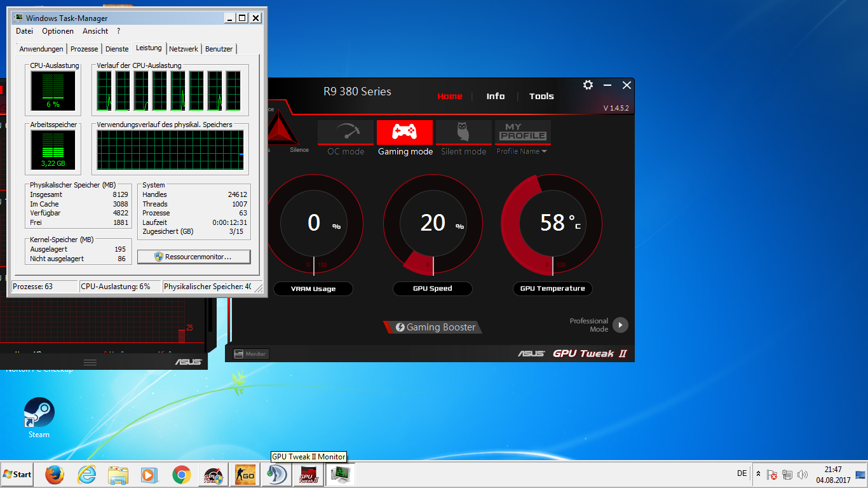The height and width of the screenshot is (488, 868).
Task: Click the 'Handles' row in System group
Action: click(x=194, y=194)
